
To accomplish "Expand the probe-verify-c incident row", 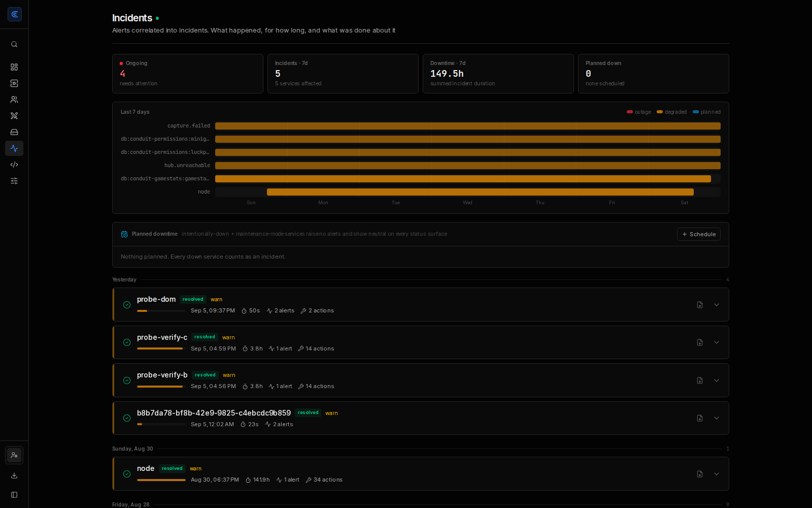I will point(717,342).
